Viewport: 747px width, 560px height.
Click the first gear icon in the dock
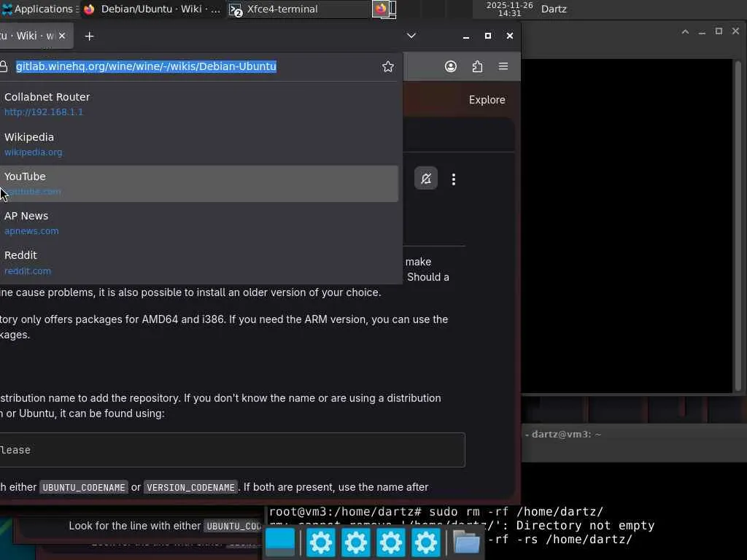(321, 542)
